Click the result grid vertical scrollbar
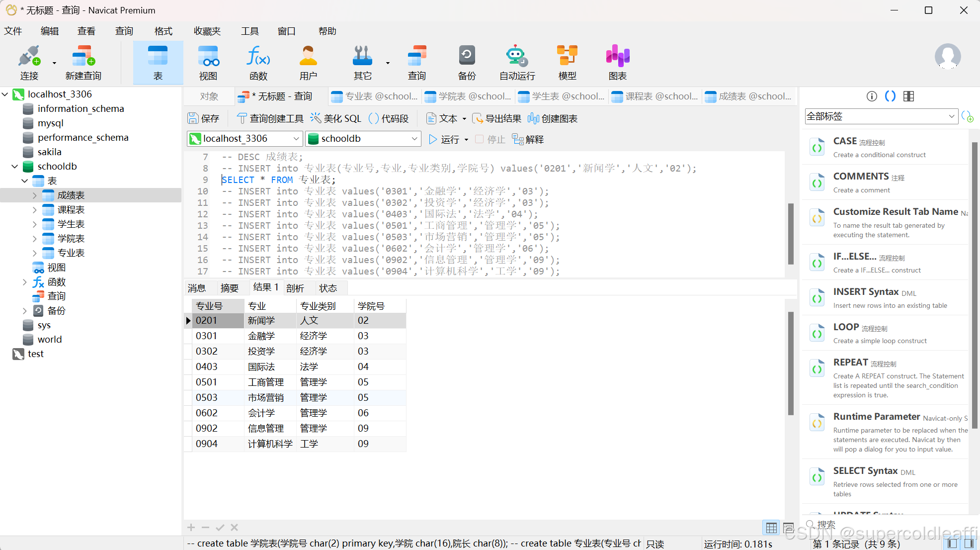The image size is (980, 550). (x=791, y=363)
